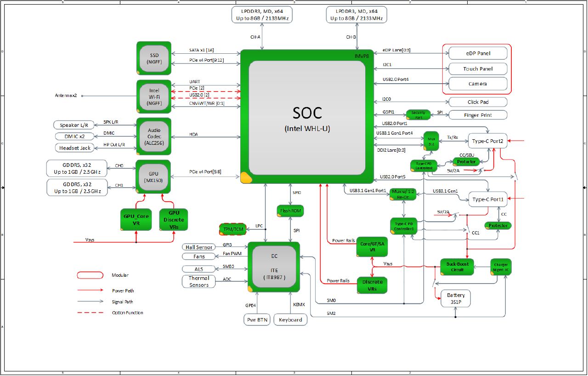The height and width of the screenshot is (376, 588).
Task: Click the DDI2 Lane[0:3] label
Action: click(391, 150)
